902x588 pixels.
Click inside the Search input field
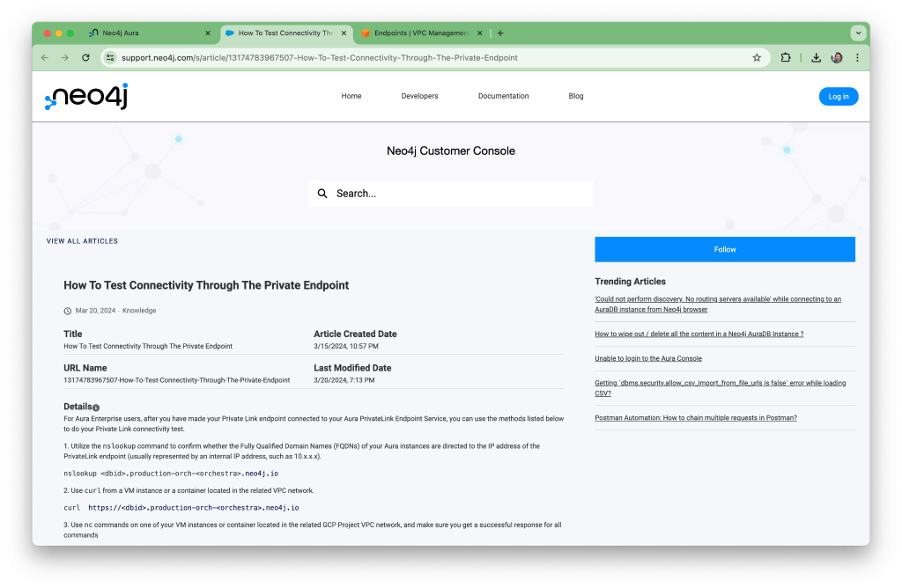click(x=451, y=193)
